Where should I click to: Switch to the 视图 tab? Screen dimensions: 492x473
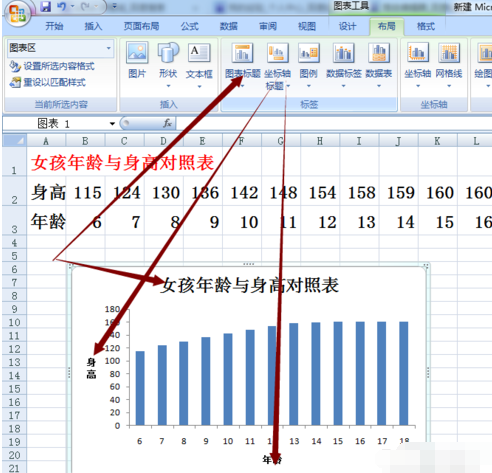(307, 26)
